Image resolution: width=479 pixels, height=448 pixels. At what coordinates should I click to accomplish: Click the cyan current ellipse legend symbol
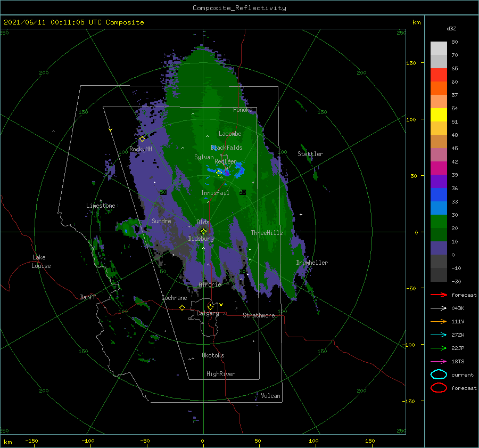click(439, 374)
